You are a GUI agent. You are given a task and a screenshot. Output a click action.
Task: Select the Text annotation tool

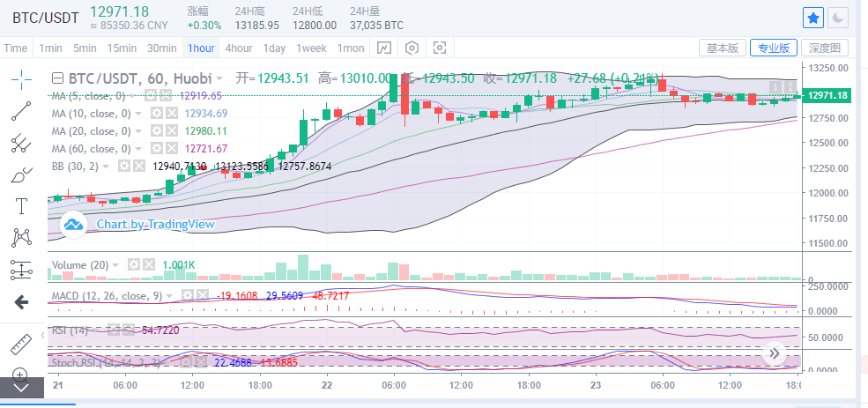click(21, 206)
